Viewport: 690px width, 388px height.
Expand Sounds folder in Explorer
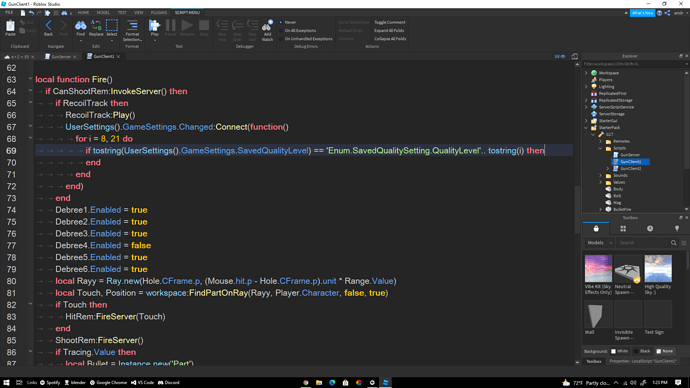[601, 176]
